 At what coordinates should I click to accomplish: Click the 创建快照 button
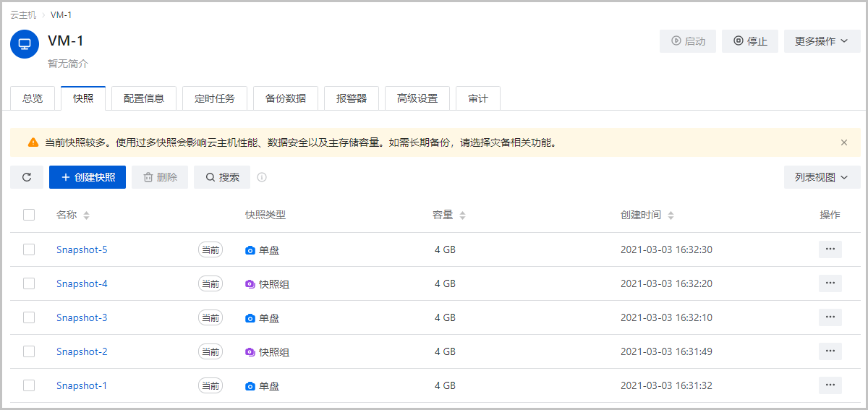click(88, 177)
